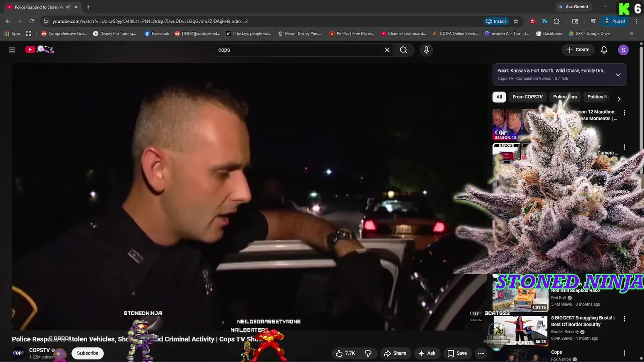Go forward with the browser forward arrow
Image resolution: width=644 pixels, height=362 pixels.
point(19,21)
